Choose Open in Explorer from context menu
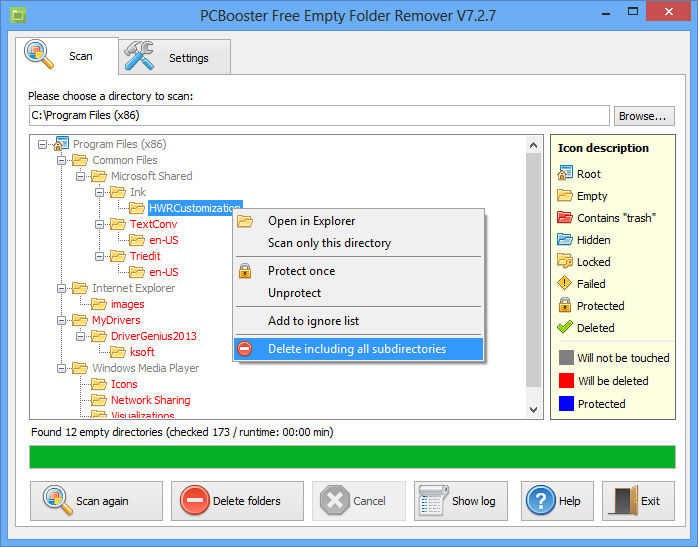 click(358, 221)
